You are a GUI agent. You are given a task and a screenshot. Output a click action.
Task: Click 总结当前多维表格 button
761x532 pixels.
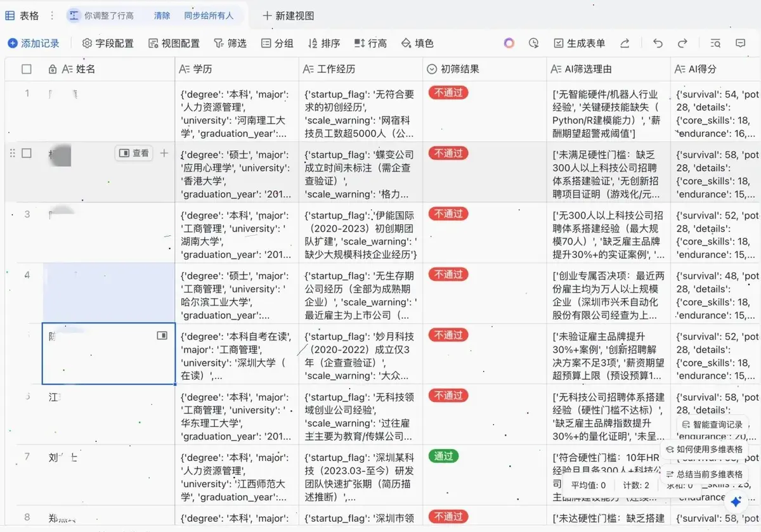pos(704,474)
